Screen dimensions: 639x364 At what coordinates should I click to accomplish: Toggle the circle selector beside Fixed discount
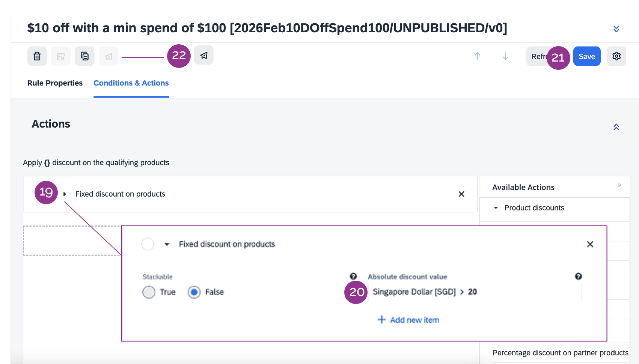tap(148, 244)
